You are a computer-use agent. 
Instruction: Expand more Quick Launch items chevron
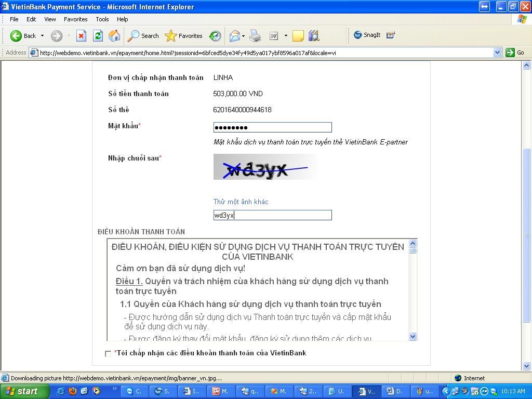coord(115,389)
